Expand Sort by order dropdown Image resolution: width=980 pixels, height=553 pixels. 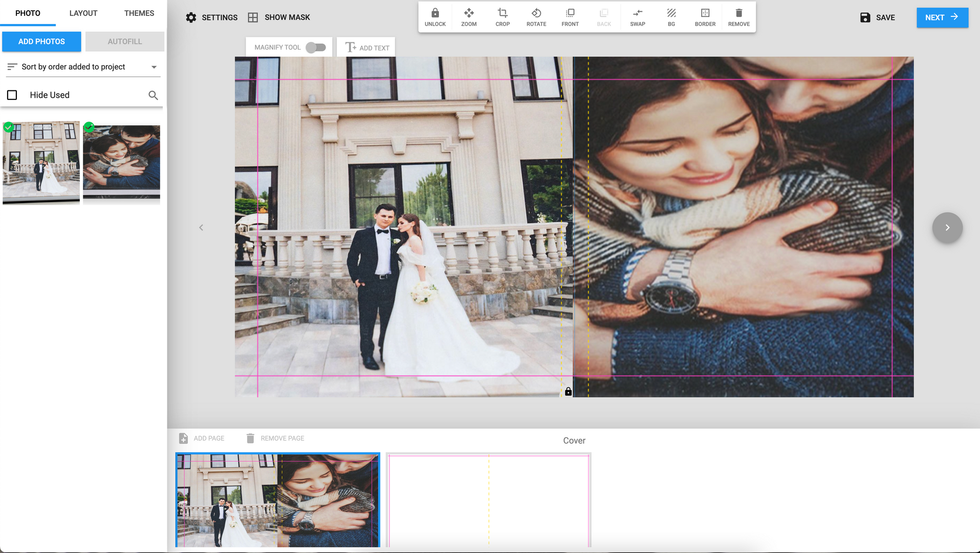(154, 67)
